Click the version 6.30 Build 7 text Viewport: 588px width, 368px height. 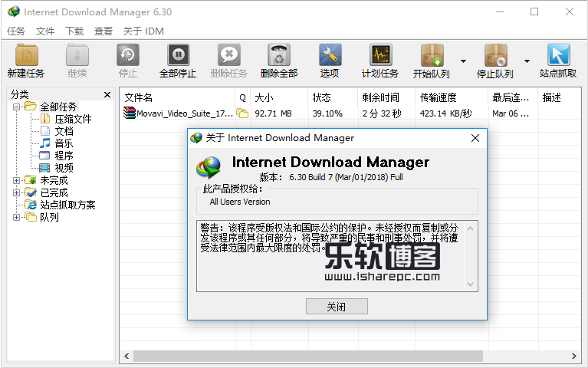(x=346, y=177)
